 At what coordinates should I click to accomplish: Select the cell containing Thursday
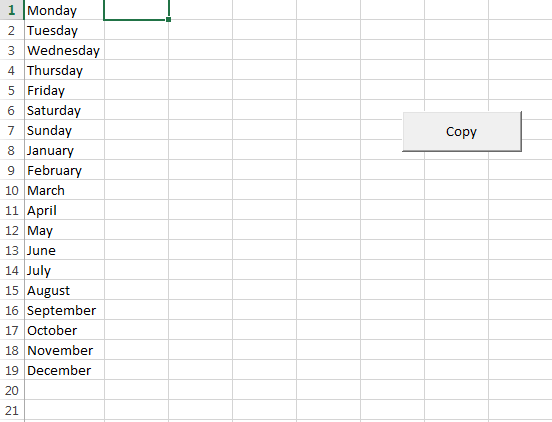tap(64, 70)
